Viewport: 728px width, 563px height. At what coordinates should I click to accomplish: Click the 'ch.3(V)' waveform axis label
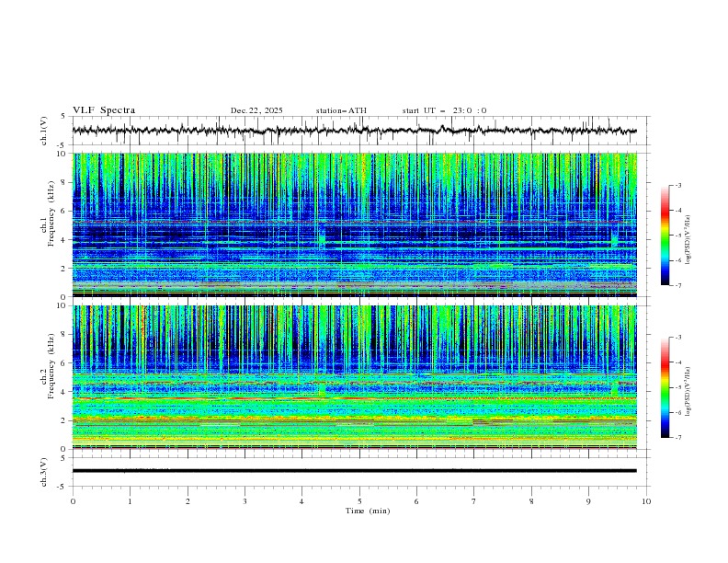pyautogui.click(x=43, y=472)
